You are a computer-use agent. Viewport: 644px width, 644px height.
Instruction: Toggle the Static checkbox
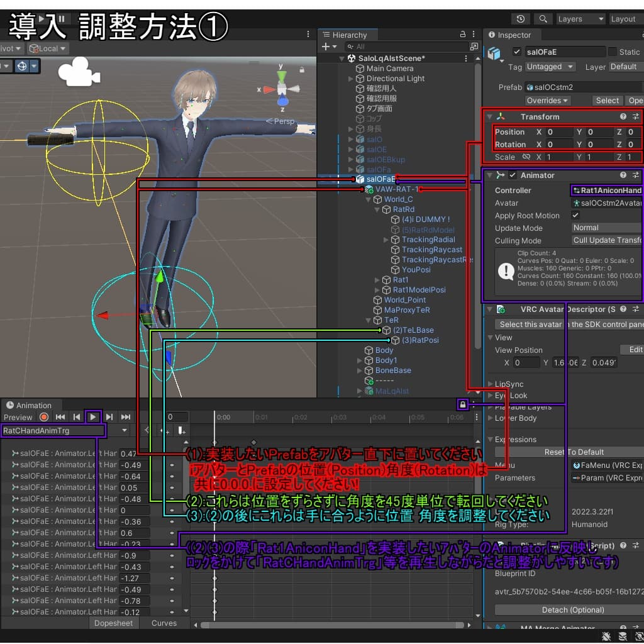[x=613, y=52]
